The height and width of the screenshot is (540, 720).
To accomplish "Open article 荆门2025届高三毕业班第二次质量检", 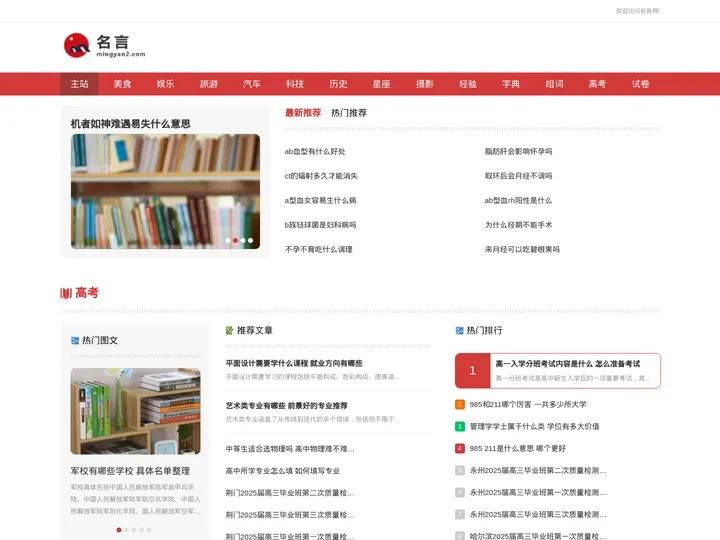I will coord(290,493).
